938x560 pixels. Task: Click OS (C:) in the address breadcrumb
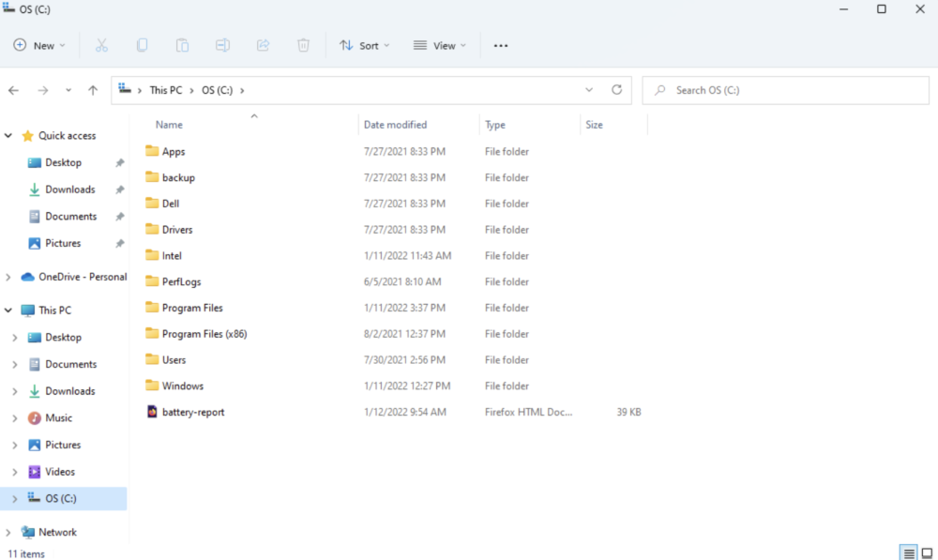point(217,90)
